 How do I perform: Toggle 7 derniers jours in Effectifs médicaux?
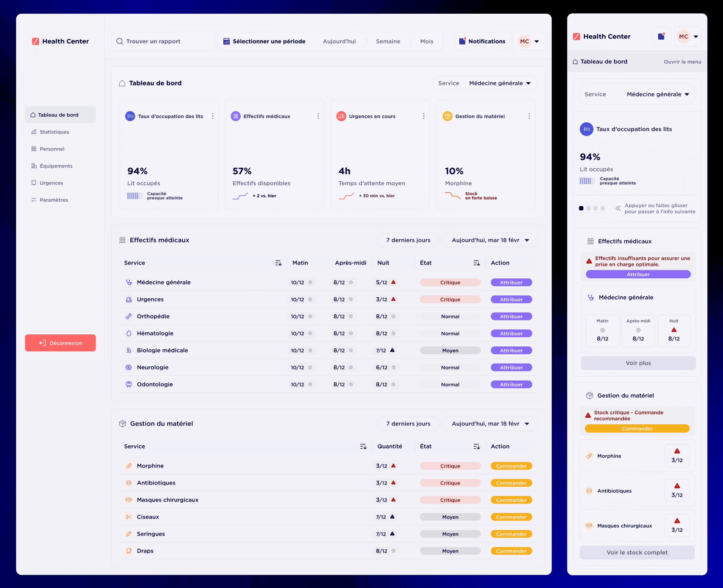[408, 240]
